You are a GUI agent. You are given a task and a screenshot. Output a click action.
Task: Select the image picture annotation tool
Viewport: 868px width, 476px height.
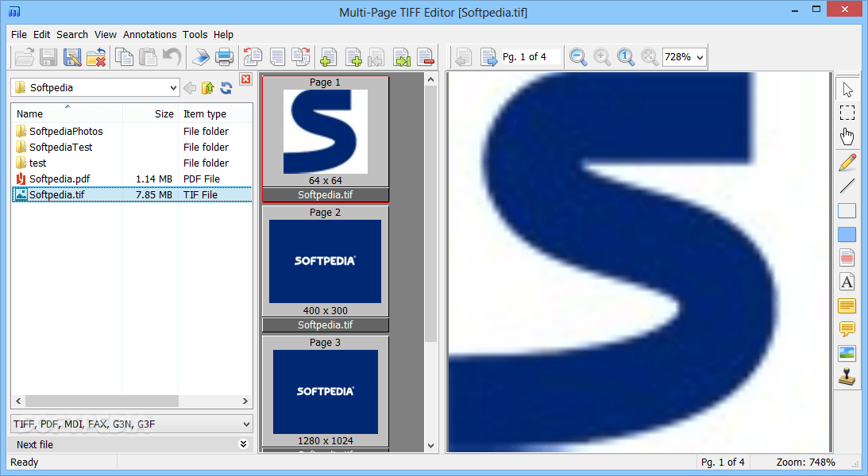847,353
